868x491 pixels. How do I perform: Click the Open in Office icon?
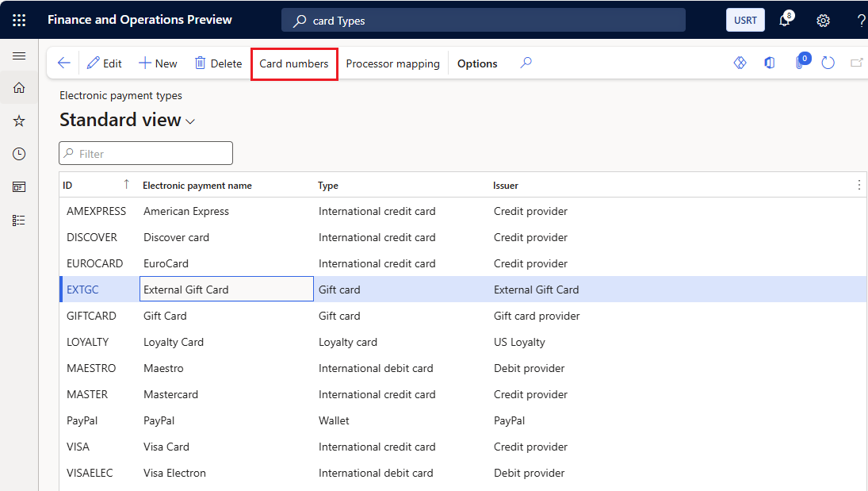(770, 63)
